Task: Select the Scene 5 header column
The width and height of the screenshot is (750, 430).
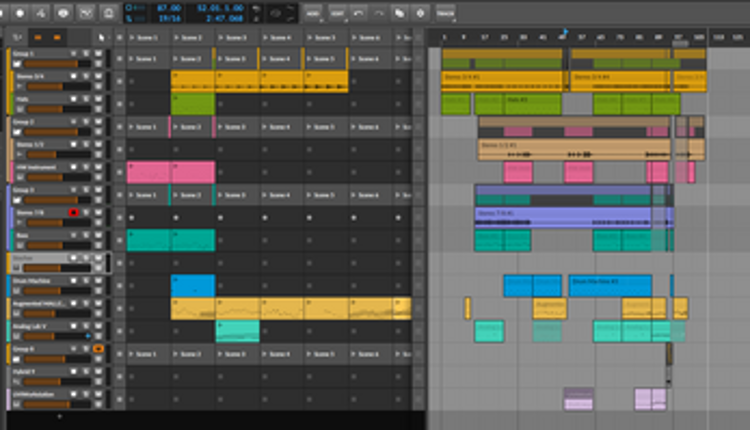Action: coord(326,37)
